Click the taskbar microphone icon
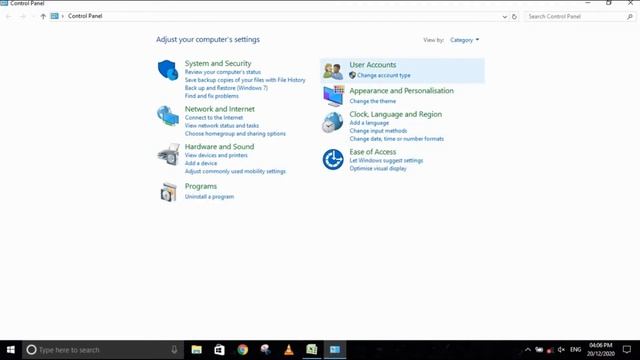The height and width of the screenshot is (360, 640). [174, 350]
